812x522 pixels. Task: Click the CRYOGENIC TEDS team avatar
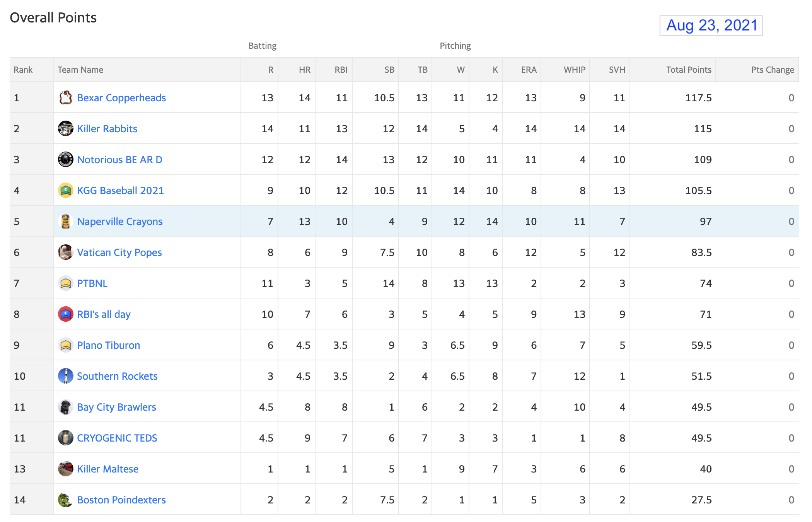pos(65,438)
